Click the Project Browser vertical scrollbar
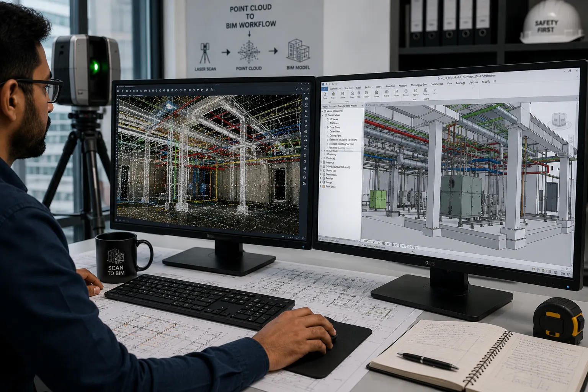Screen dimensions: 588x392 pos(362,145)
